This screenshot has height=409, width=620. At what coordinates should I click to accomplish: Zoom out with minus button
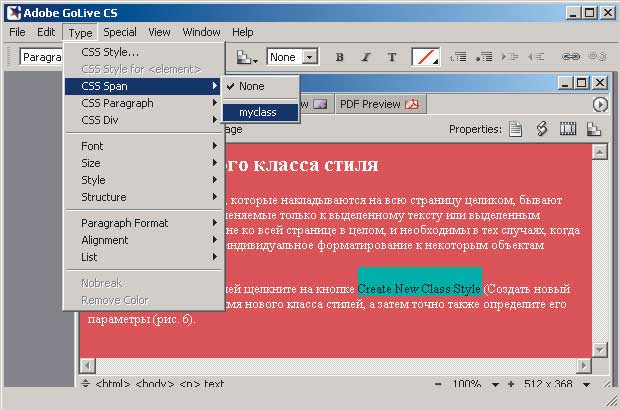tap(438, 384)
